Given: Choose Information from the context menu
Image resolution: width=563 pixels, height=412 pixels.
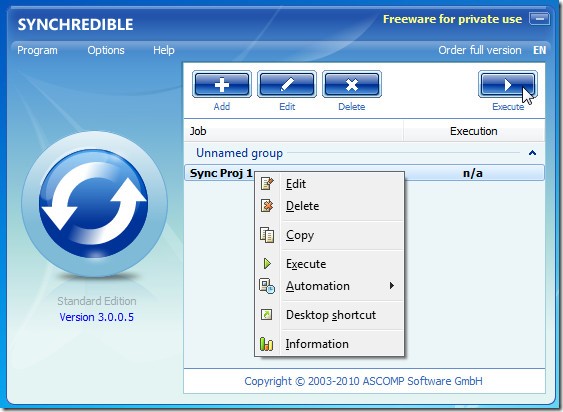Looking at the screenshot, I should pyautogui.click(x=329, y=344).
